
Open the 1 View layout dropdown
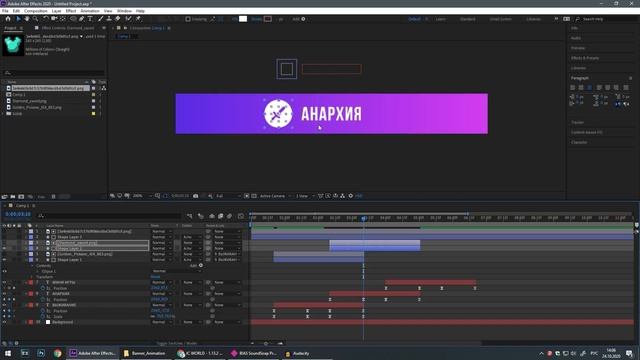click(304, 196)
